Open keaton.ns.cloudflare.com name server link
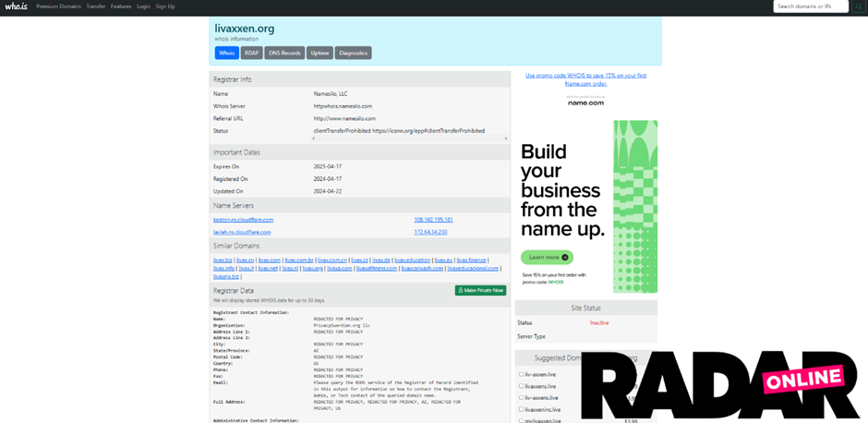This screenshot has width=868, height=423. tap(244, 220)
